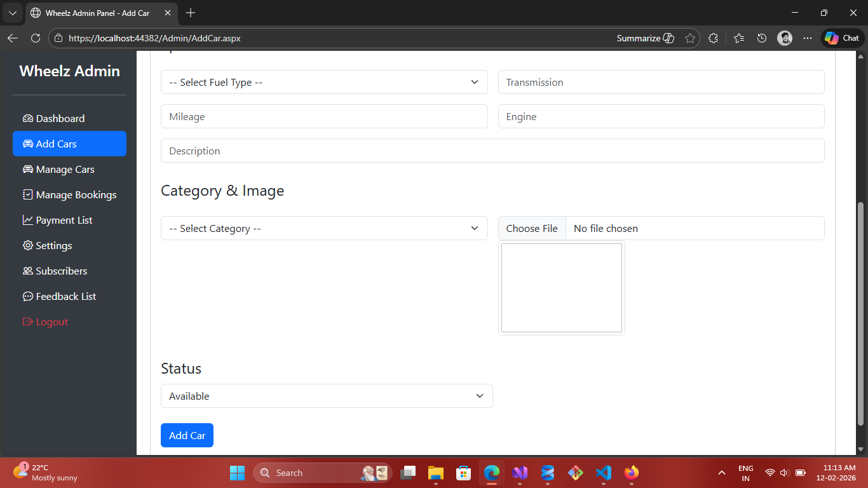
Task: Click the Manage Cars car icon
Action: point(27,170)
